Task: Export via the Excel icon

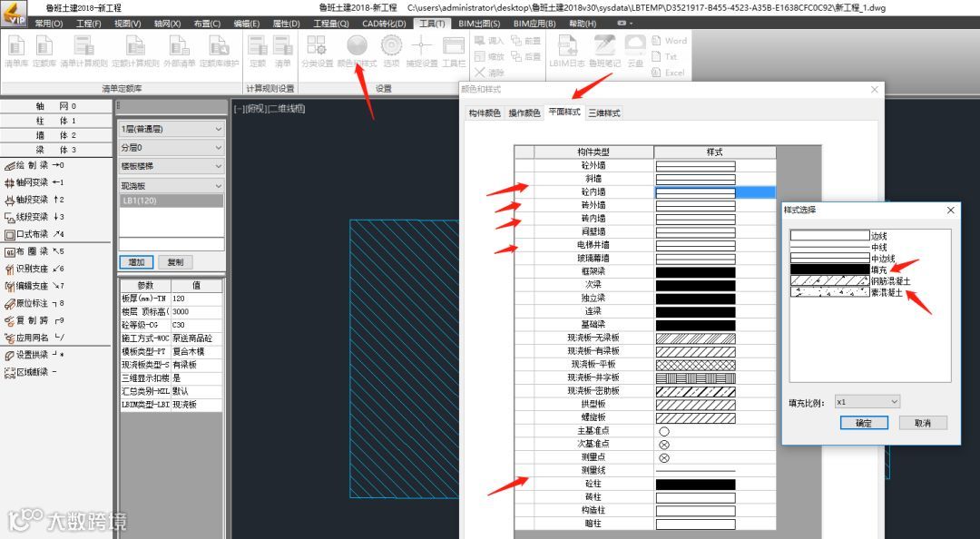Action: [668, 73]
